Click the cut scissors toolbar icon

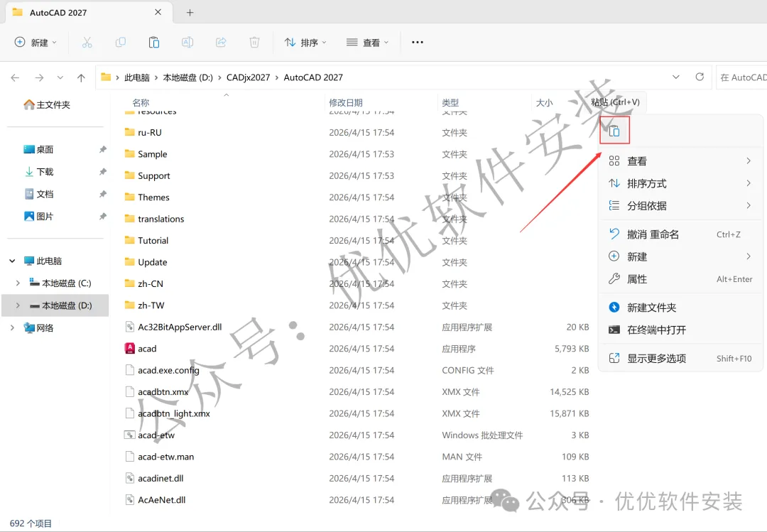87,43
